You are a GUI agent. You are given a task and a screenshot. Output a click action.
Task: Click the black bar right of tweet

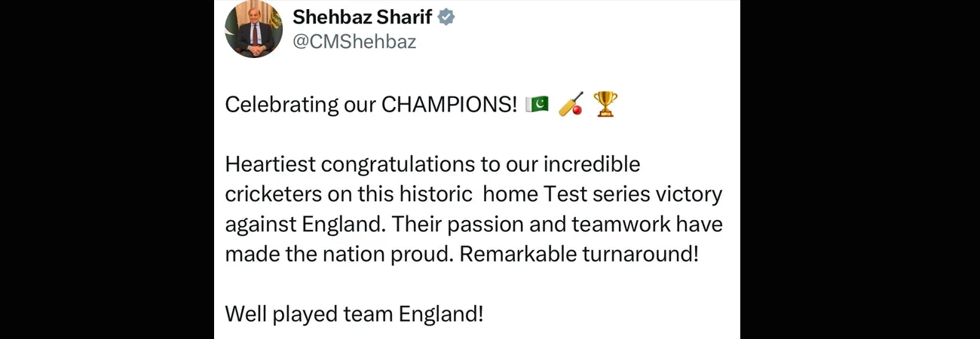(860, 169)
